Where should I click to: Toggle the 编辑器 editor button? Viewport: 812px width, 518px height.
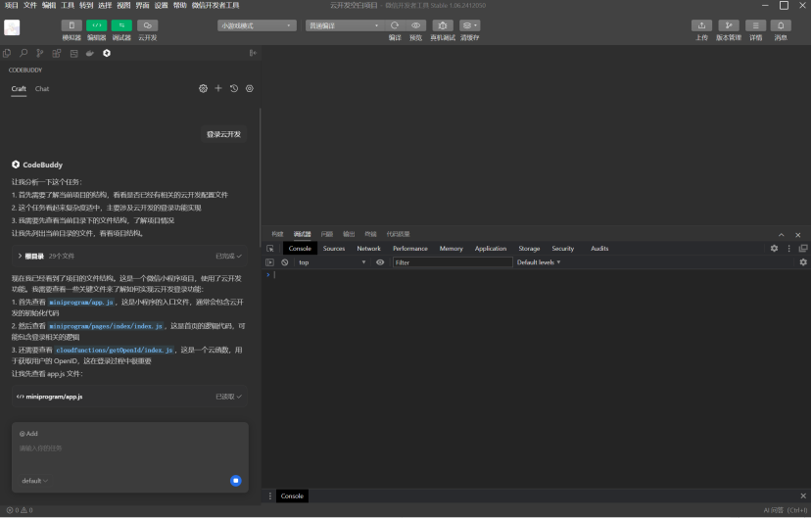[x=96, y=25]
